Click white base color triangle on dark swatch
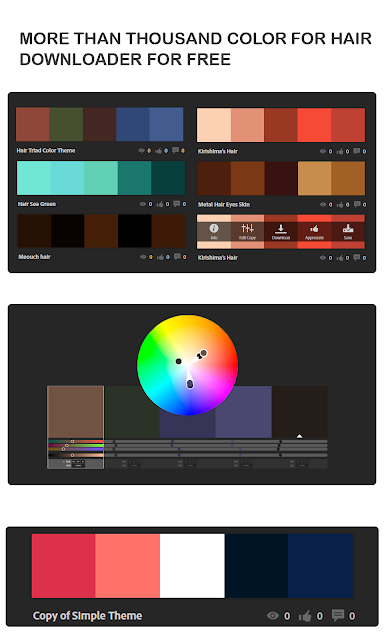Screen dimensions: 384x640 300,436
